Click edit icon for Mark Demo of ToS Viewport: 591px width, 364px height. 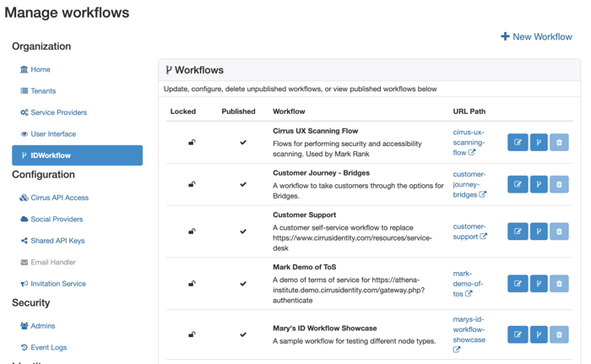pyautogui.click(x=518, y=284)
